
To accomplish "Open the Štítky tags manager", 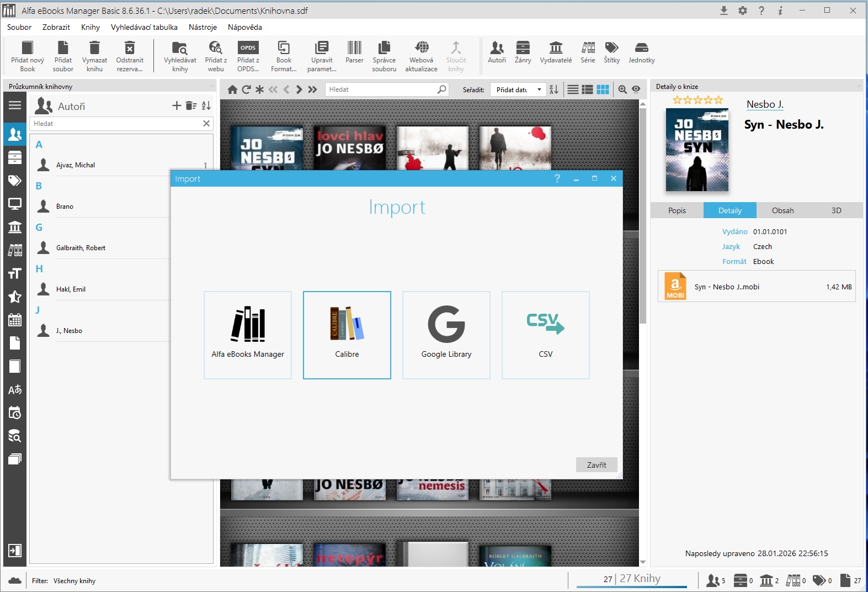I will (611, 53).
